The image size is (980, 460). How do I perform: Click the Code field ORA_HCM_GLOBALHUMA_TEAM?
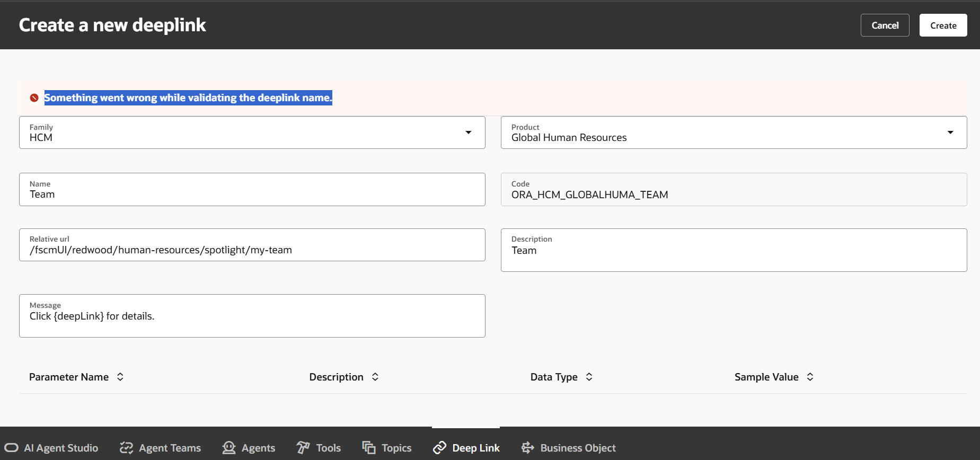pos(734,189)
